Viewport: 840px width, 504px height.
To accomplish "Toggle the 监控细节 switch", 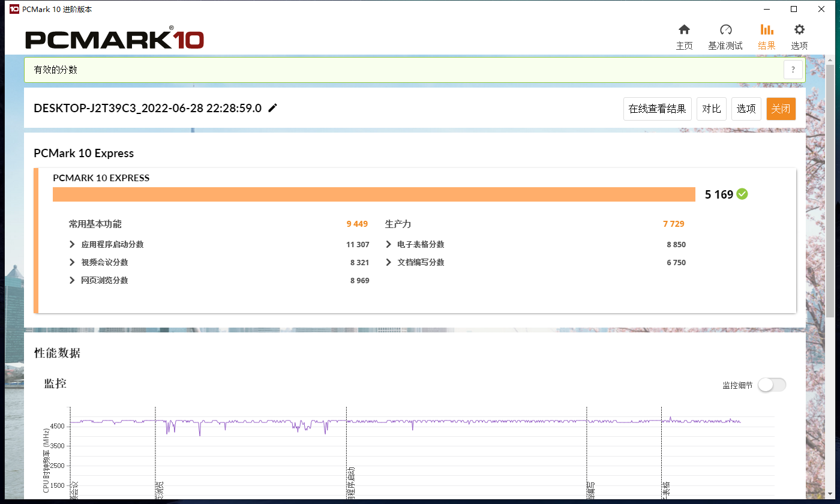I will 772,385.
